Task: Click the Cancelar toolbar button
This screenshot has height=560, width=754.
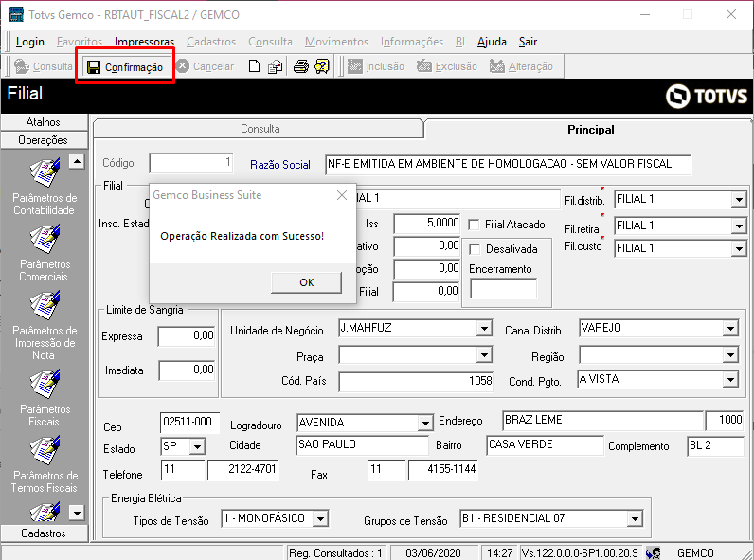Action: tap(206, 66)
